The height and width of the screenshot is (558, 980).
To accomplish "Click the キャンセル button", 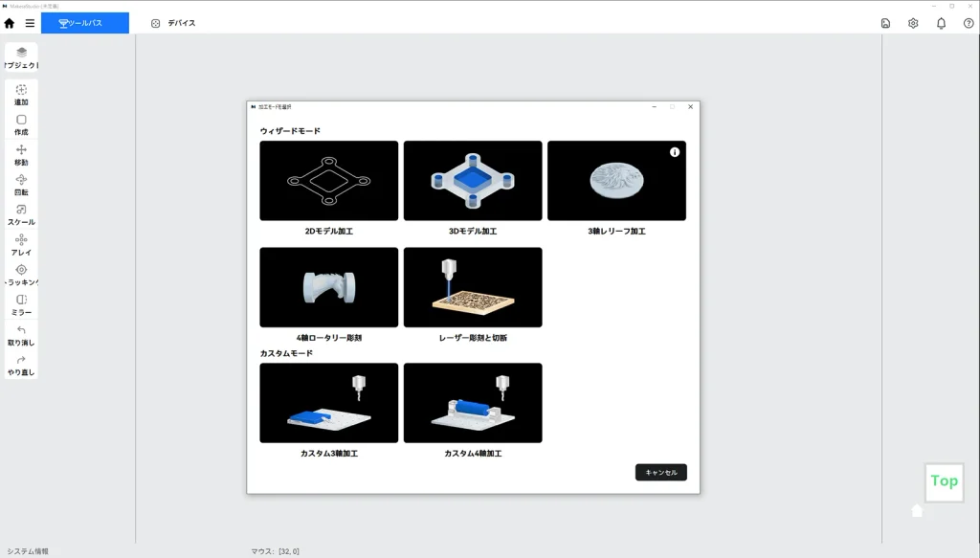I will 661,473.
